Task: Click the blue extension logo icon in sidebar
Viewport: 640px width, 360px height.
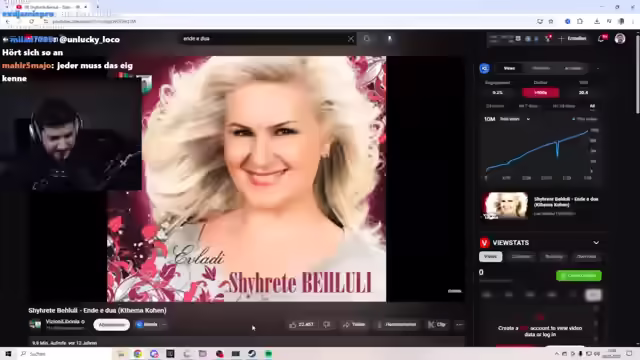Action: tap(484, 68)
